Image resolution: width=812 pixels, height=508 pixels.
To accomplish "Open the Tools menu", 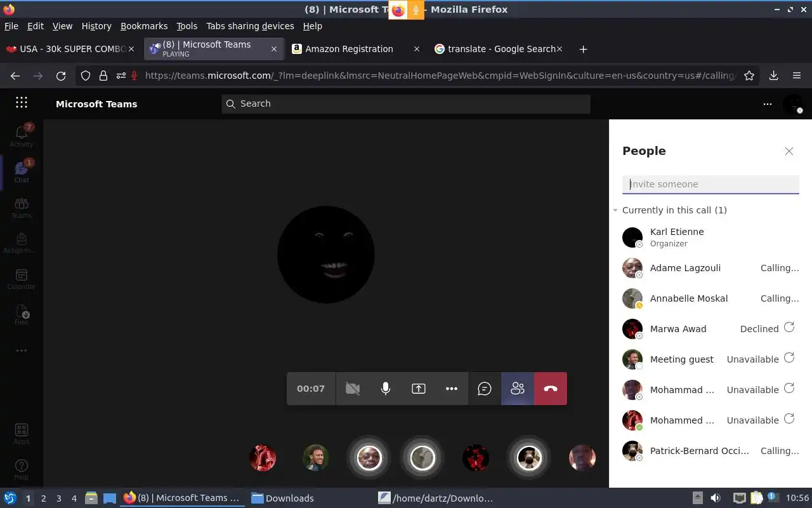I will point(187,26).
